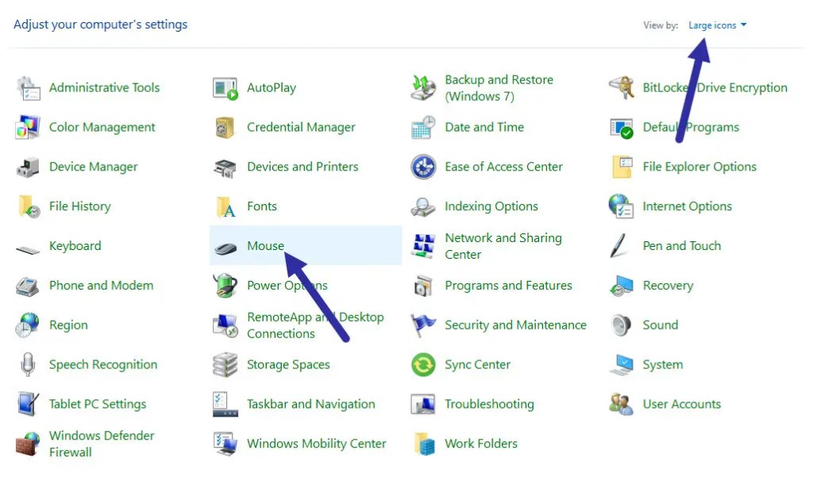Click the Taskbar and Navigation link

310,404
